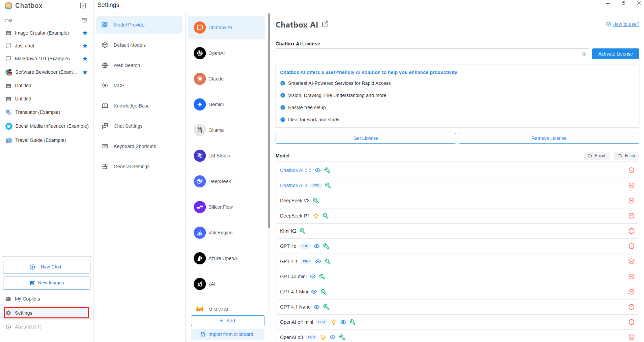
Task: Remove the GPT 4o mini model
Action: (x=631, y=276)
